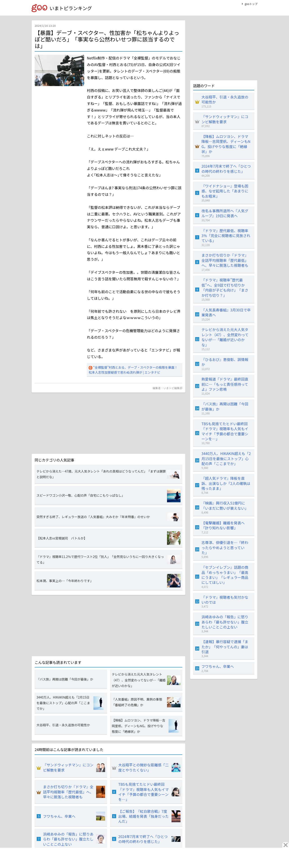Click silhouette thumbnail of 3440万人 HIKAKIN card
This screenshot has width=289, height=868.
pyautogui.click(x=98, y=703)
